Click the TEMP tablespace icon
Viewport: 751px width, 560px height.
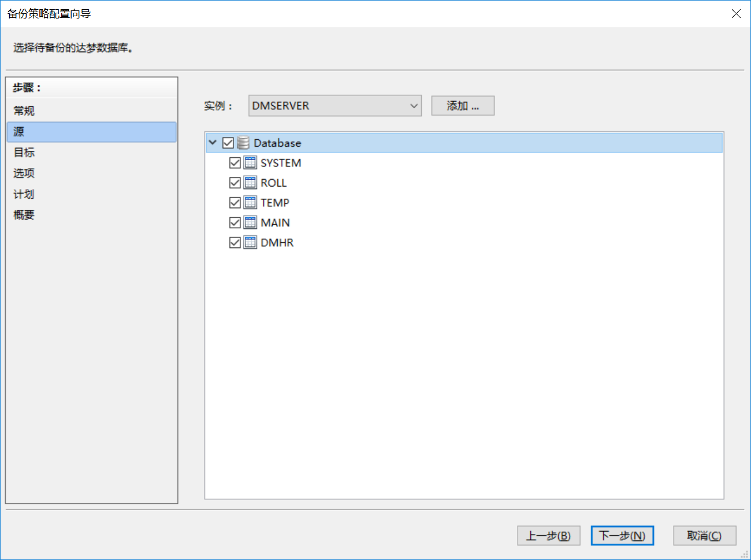click(250, 203)
